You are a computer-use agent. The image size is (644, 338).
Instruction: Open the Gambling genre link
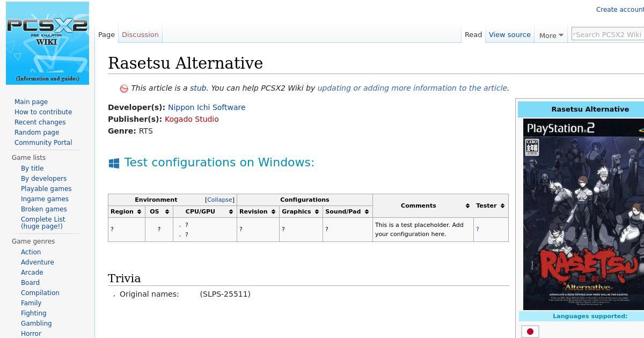coord(36,324)
